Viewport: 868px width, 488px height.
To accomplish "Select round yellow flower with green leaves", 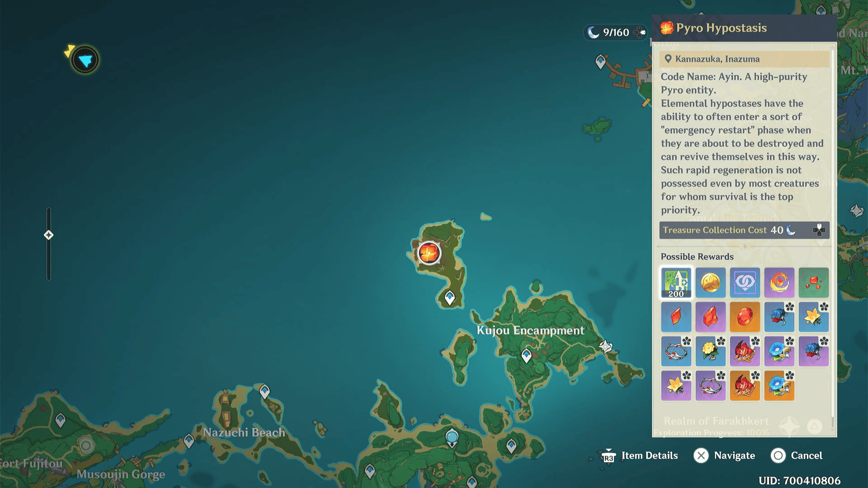I will 711,352.
